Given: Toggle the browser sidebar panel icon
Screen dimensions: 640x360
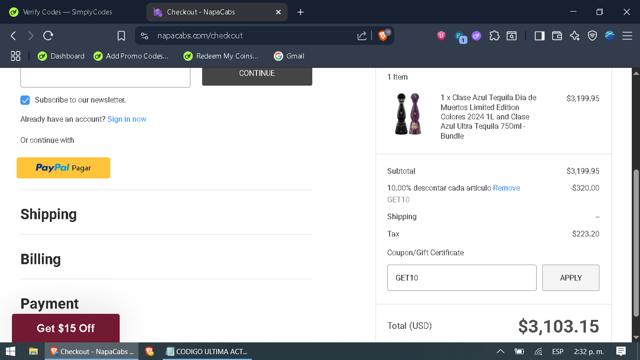Looking at the screenshot, I should tap(539, 36).
